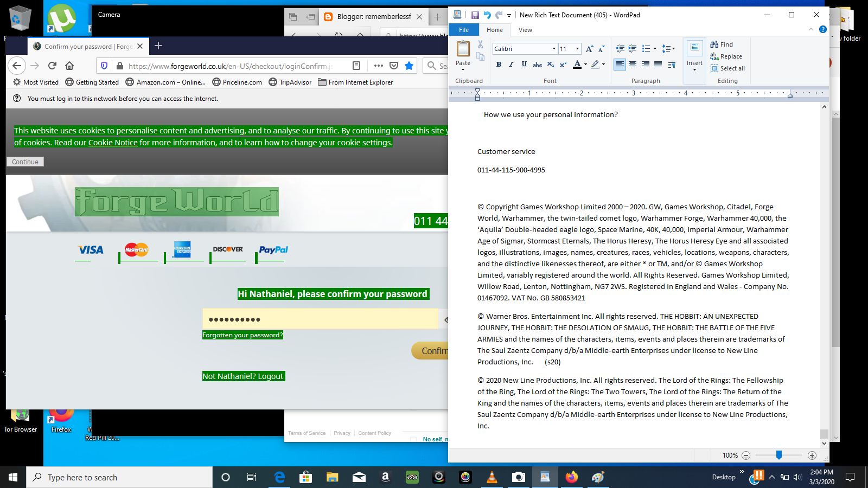Screen dimensions: 868x488
Task: Toggle Strikethrough formatting in WordPad
Action: click(x=537, y=65)
